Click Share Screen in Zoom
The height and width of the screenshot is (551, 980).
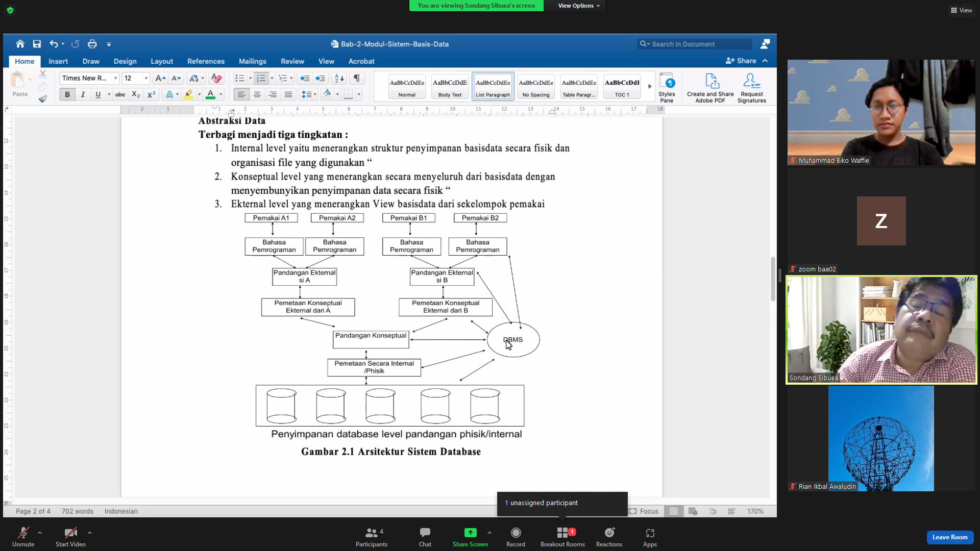[470, 537]
